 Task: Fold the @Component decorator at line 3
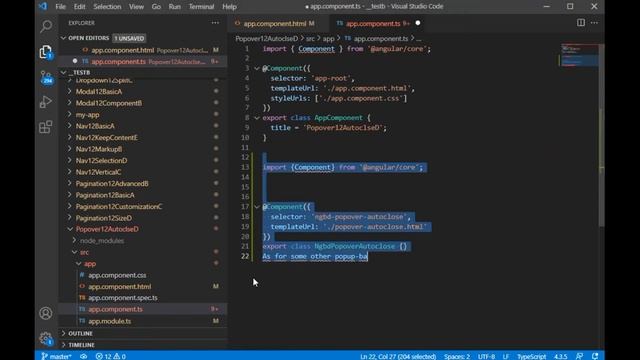click(257, 69)
